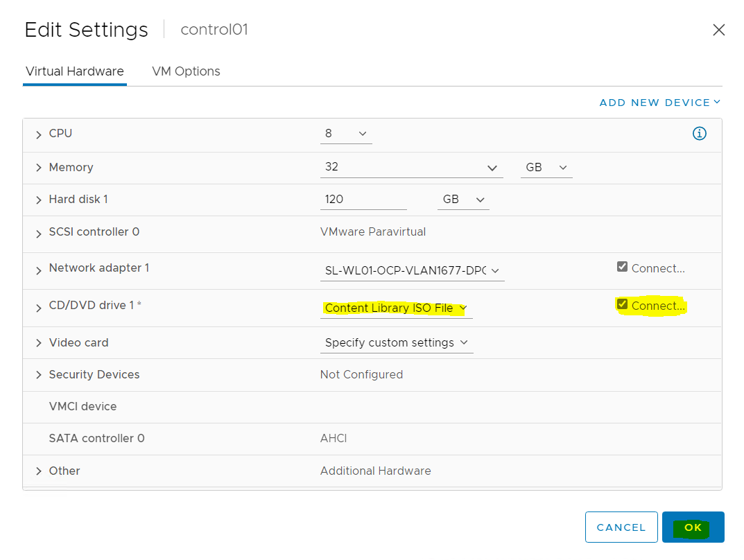Expand the Memory row
This screenshot has width=744, height=560.
(x=39, y=168)
